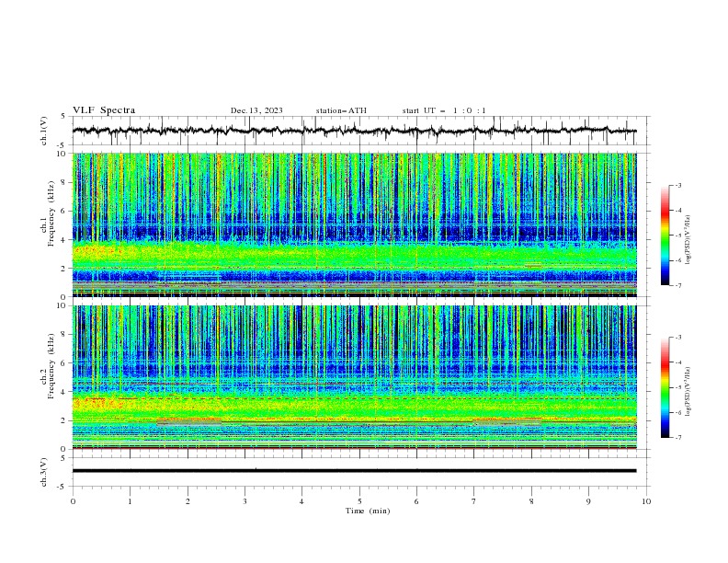Click the log(PSD) label beside ch.2 color scale

(688, 391)
